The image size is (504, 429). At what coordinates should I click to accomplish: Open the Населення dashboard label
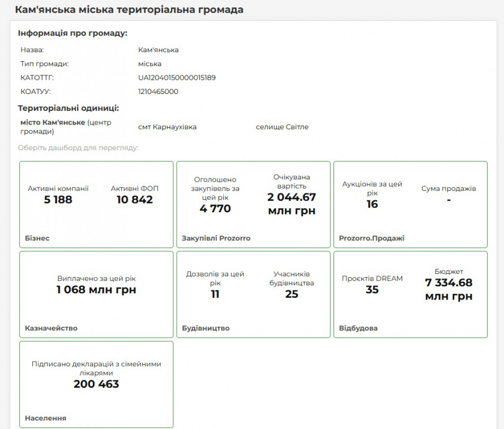coord(45,418)
